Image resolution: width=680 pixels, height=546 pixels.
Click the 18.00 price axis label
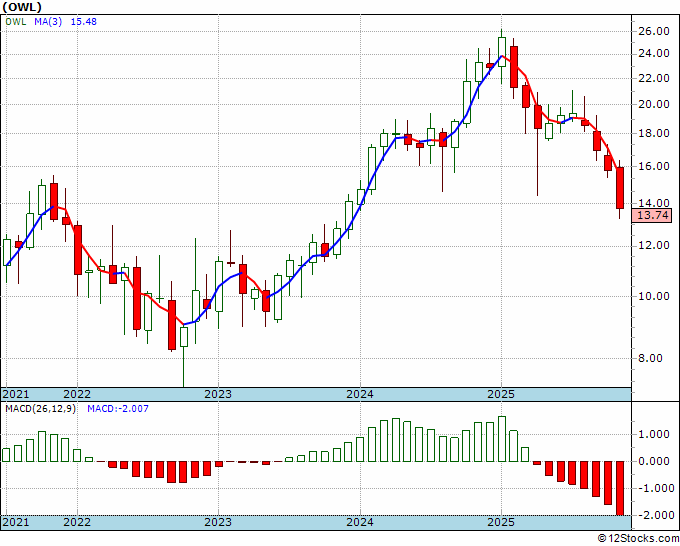pyautogui.click(x=653, y=133)
